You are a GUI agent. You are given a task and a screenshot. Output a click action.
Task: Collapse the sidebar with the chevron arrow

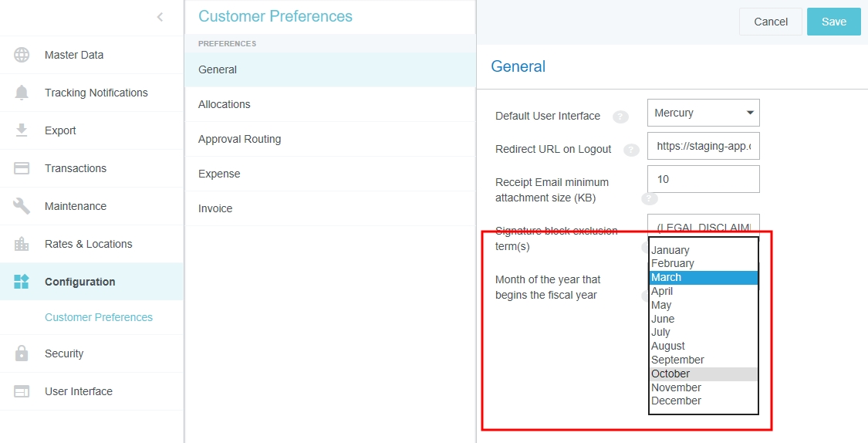coord(160,17)
